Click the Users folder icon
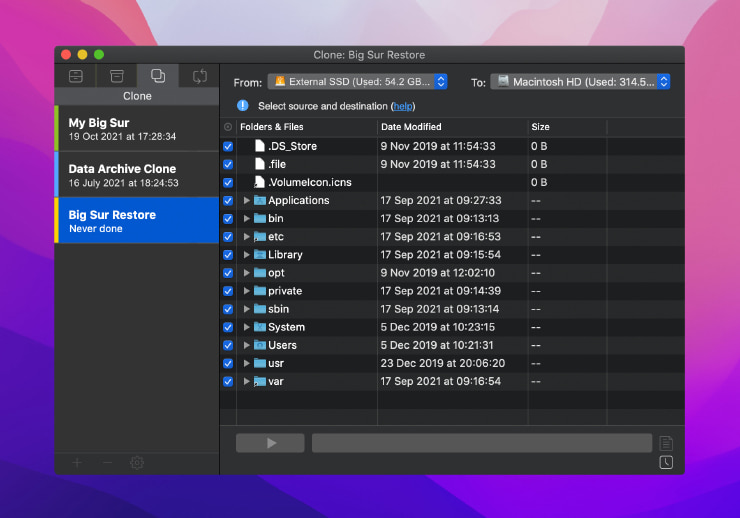The image size is (740, 518). [260, 345]
